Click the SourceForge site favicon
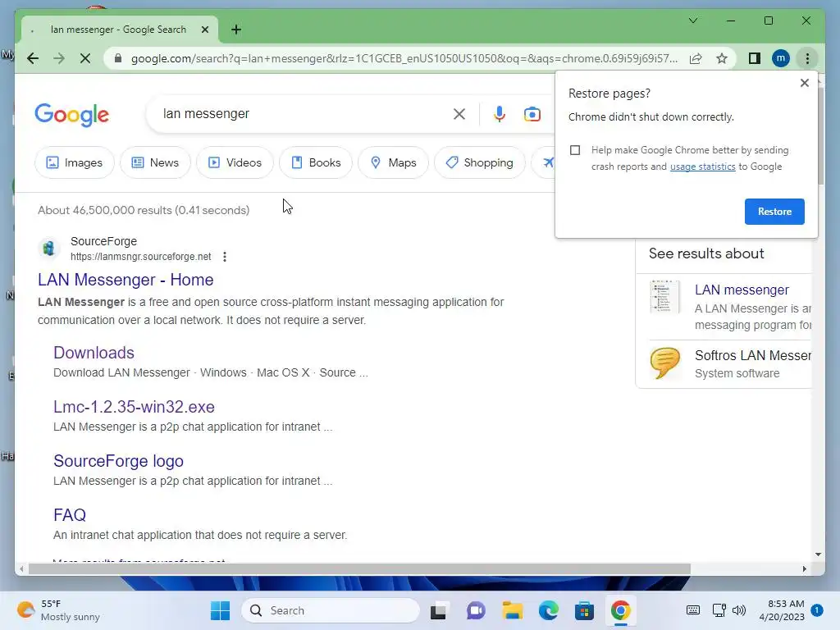840x630 pixels. (x=48, y=249)
